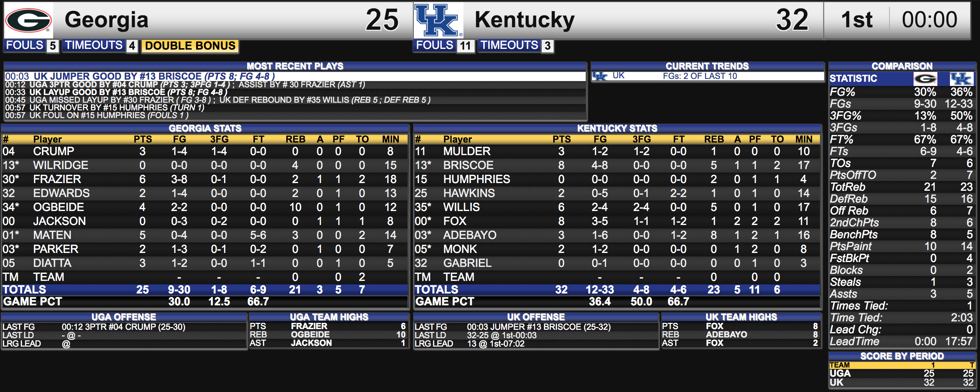Click PTS column header in Georgia stats
Image resolution: width=980 pixels, height=392 pixels.
click(143, 139)
